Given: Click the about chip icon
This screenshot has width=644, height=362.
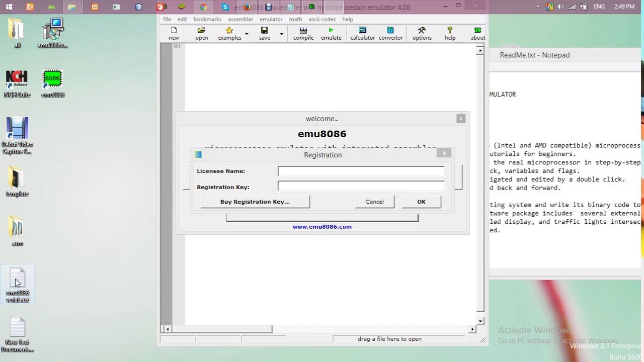Looking at the screenshot, I should [x=478, y=34].
